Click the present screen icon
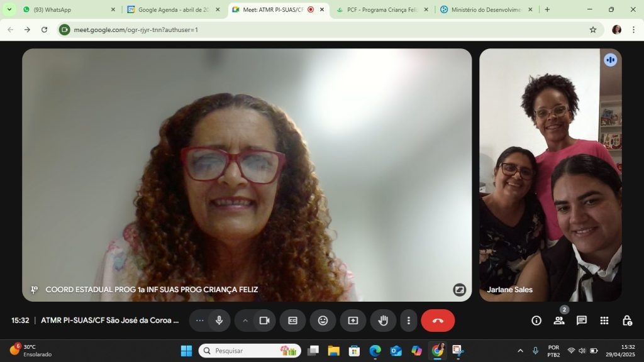This screenshot has width=644, height=362. (x=353, y=321)
